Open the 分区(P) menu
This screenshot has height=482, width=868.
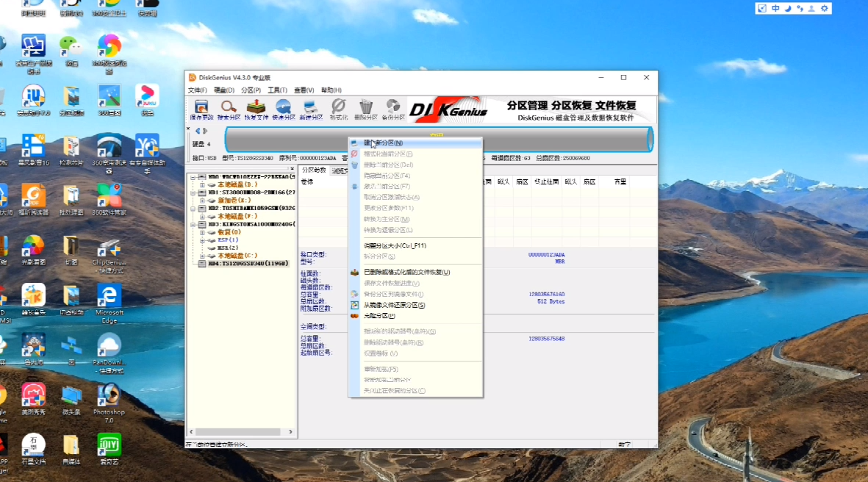[x=250, y=90]
